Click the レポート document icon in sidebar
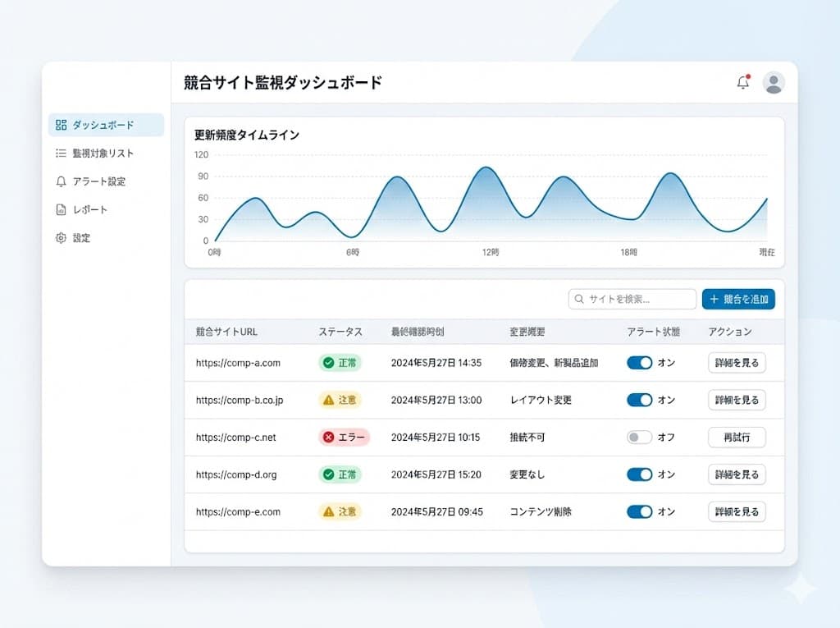This screenshot has height=628, width=840. [61, 209]
